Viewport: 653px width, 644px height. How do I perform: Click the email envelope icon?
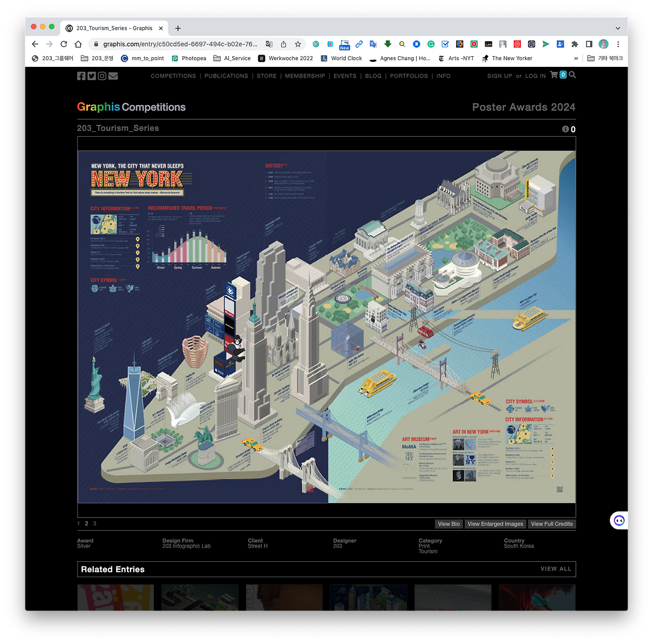113,76
